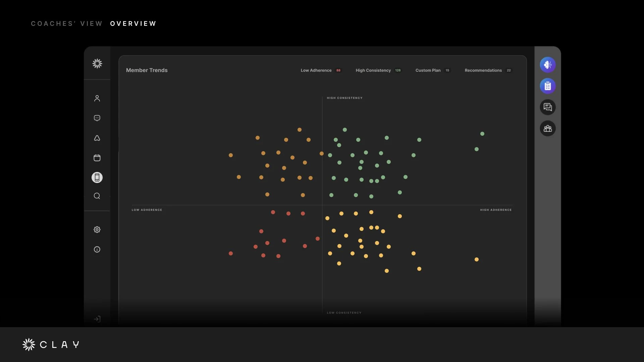Open the AI brain assistant button
Viewport: 644px width, 362px height.
(x=547, y=65)
